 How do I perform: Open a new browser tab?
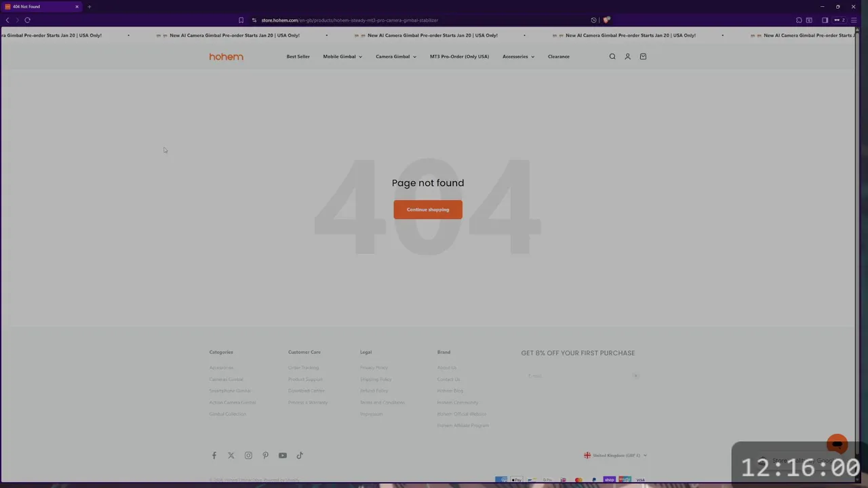pos(89,7)
